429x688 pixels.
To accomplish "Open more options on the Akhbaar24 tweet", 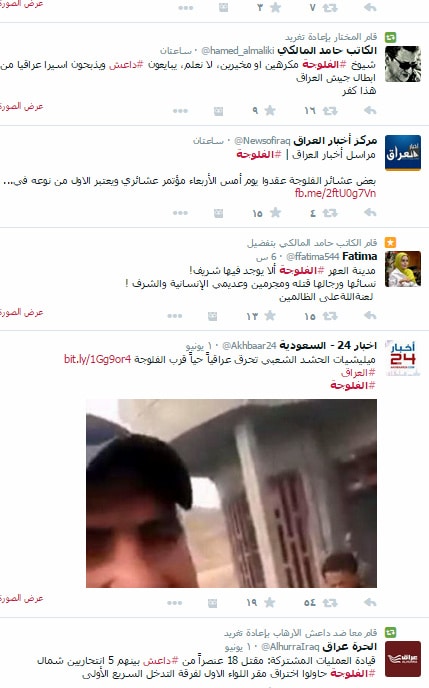I will pos(175,603).
